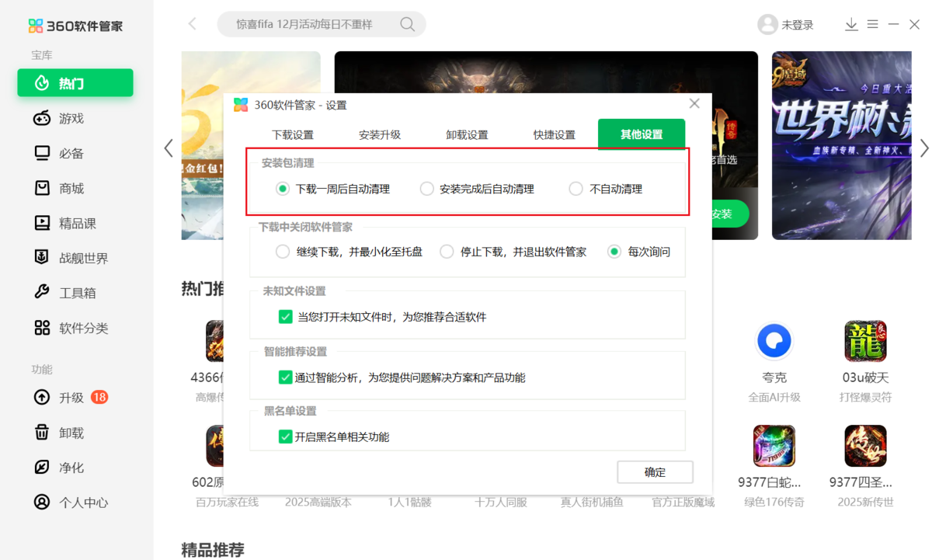Click the 9377四圣 game icon
932x560 pixels.
(865, 445)
